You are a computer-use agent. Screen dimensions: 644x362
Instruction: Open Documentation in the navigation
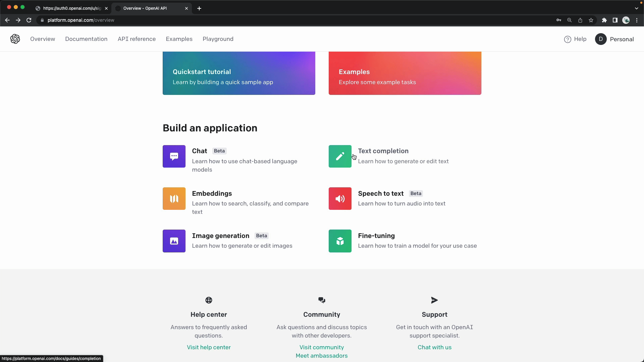coord(86,39)
